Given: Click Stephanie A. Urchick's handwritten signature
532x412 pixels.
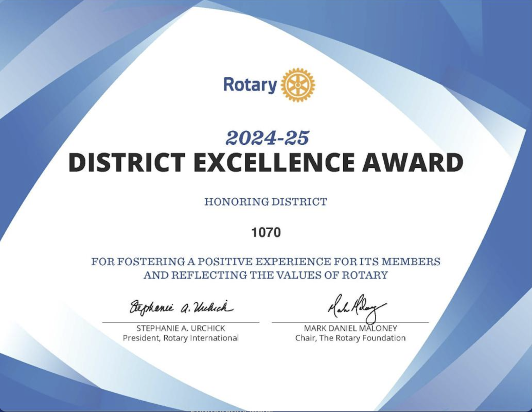Looking at the screenshot, I should (181, 307).
